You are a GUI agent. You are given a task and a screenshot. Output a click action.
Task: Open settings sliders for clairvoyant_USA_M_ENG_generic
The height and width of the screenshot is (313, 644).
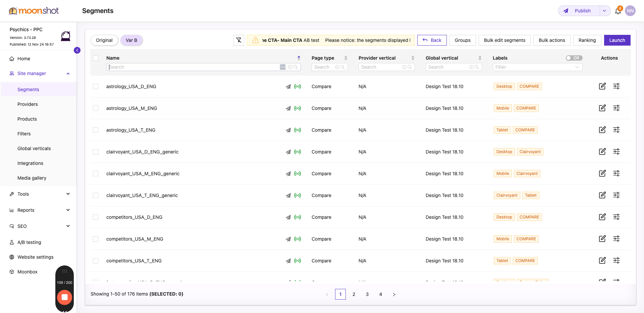pyautogui.click(x=616, y=173)
